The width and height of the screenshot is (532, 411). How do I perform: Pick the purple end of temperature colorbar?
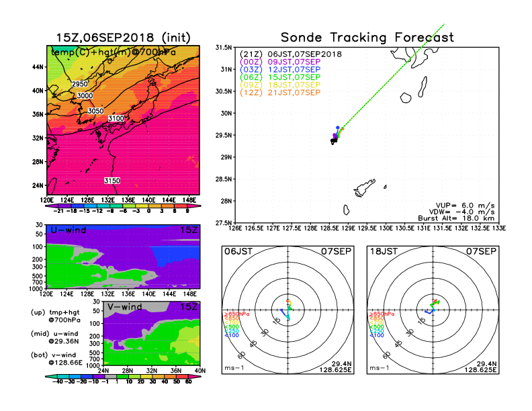click(x=51, y=206)
